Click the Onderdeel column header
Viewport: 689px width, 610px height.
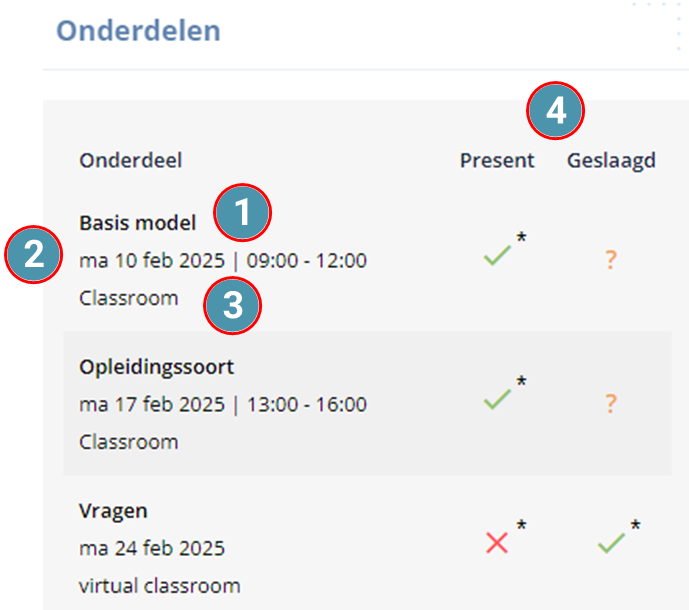131,160
